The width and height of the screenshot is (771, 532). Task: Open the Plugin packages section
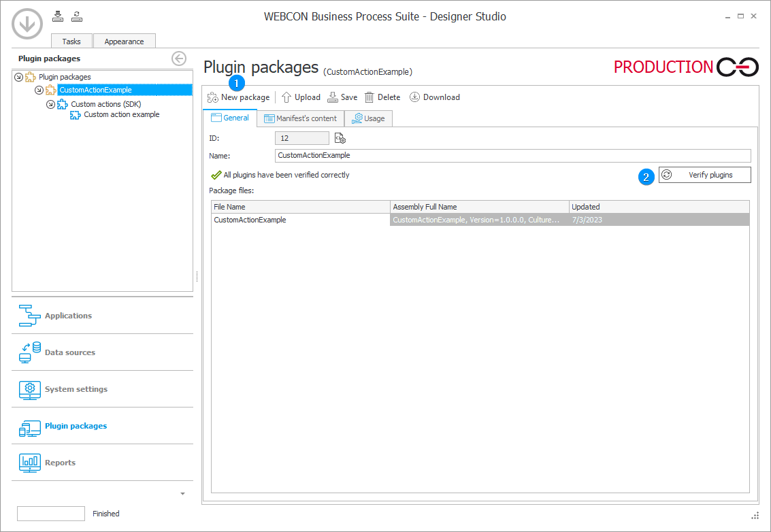(102, 426)
